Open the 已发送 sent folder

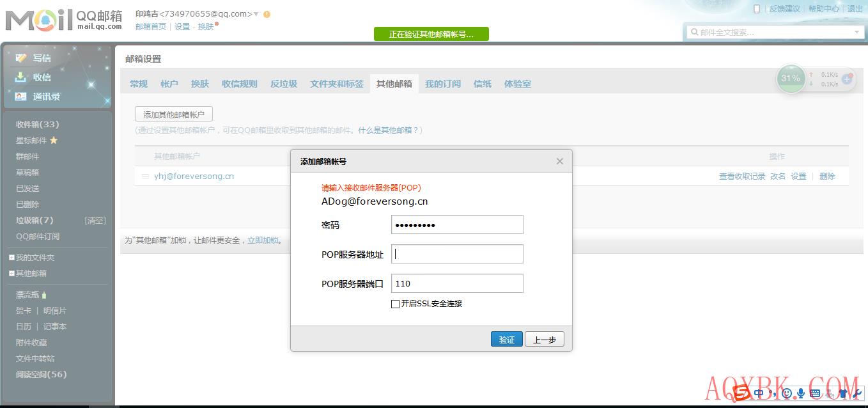point(27,188)
